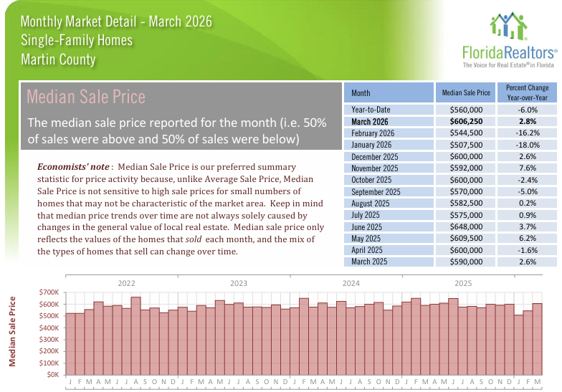562x392 pixels.
Task: Click the -2.4% percent change cell
Action: point(528,180)
